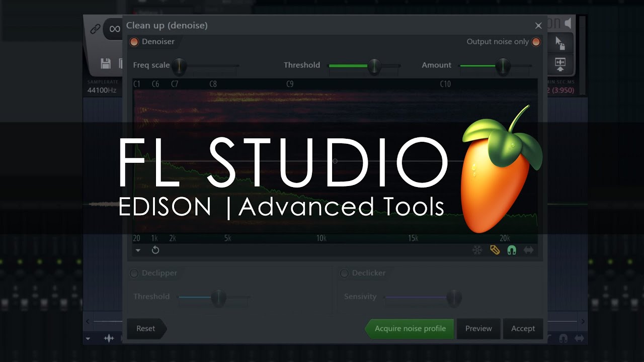
Task: Click the C10 note label on spectrum
Action: pyautogui.click(x=445, y=84)
